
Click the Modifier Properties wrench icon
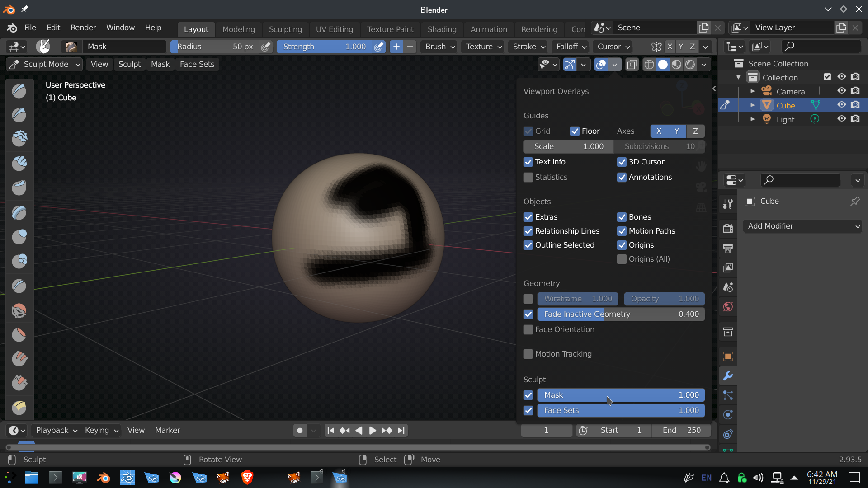728,376
